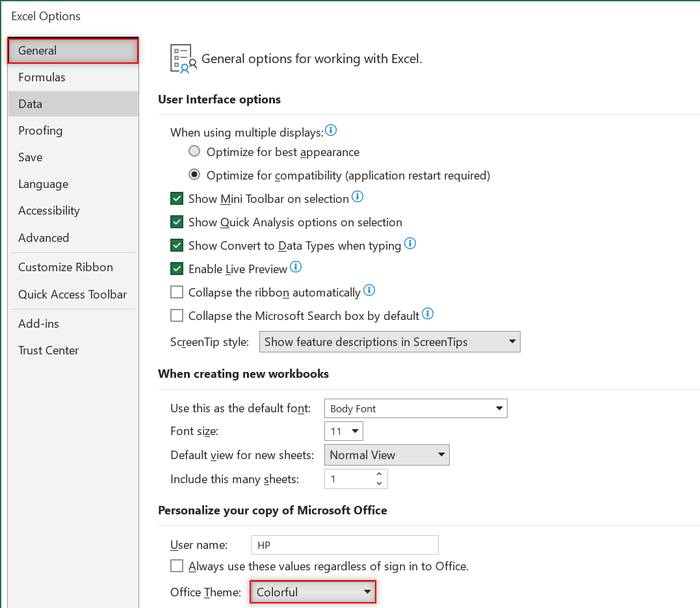The image size is (700, 608).
Task: Open Trust Center settings
Action: pyautogui.click(x=73, y=350)
